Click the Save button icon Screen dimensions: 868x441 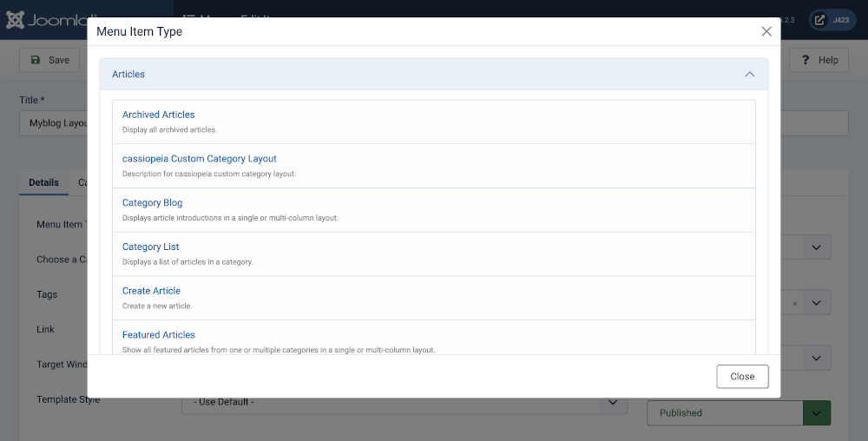click(36, 60)
